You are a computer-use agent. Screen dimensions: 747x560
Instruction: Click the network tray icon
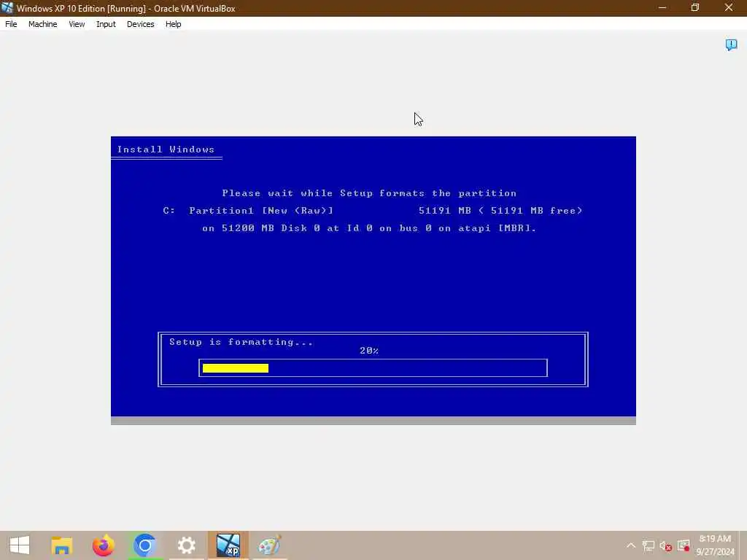pos(648,545)
